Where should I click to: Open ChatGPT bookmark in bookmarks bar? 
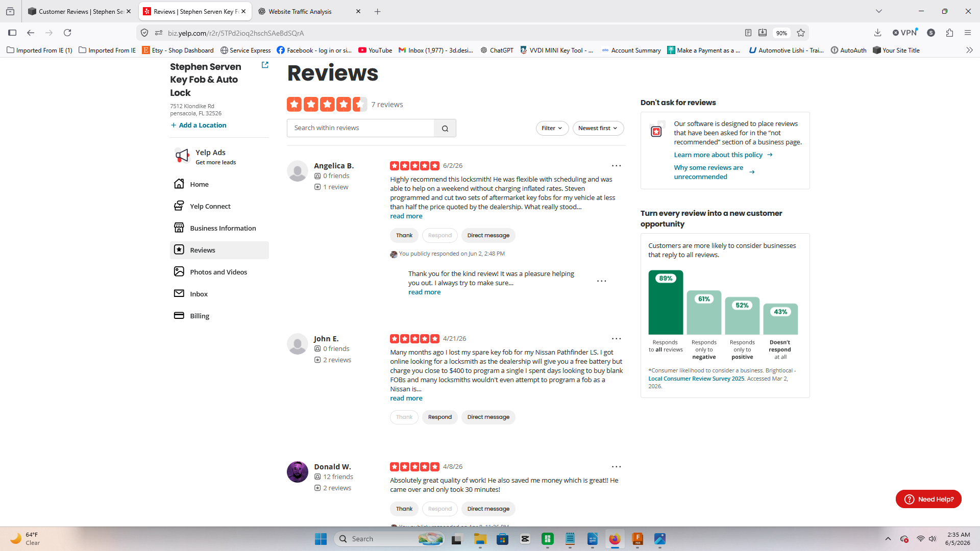(x=497, y=50)
